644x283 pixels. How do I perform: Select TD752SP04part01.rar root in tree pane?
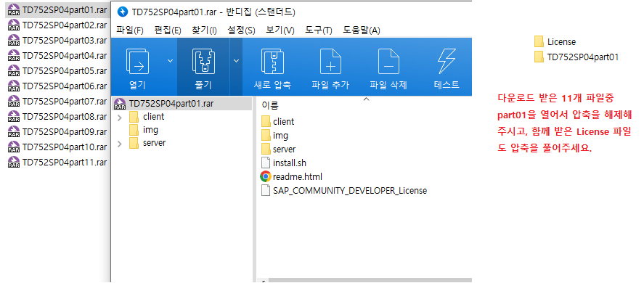[182, 104]
